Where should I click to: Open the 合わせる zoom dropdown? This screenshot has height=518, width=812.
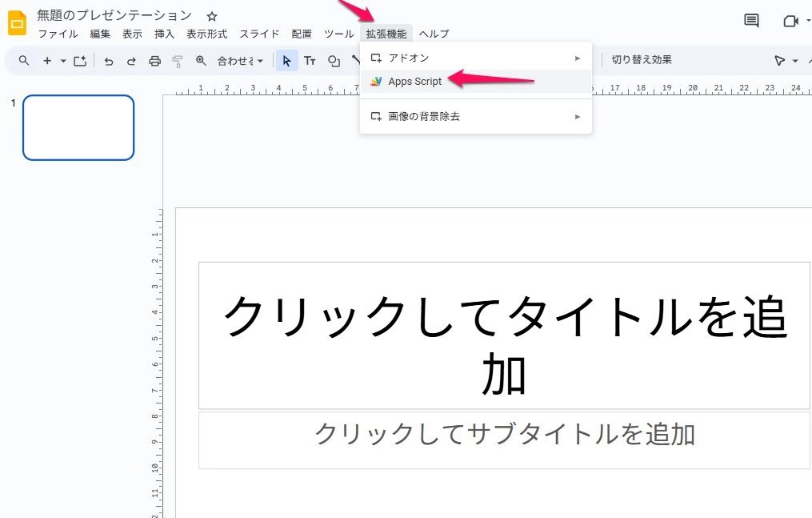tap(240, 61)
